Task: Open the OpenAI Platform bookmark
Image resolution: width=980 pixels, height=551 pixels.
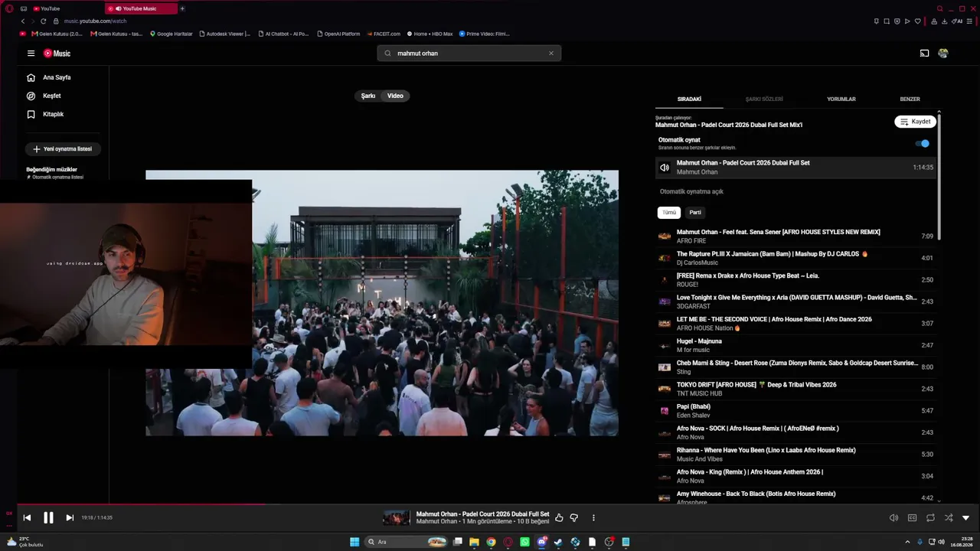Action: (338, 34)
